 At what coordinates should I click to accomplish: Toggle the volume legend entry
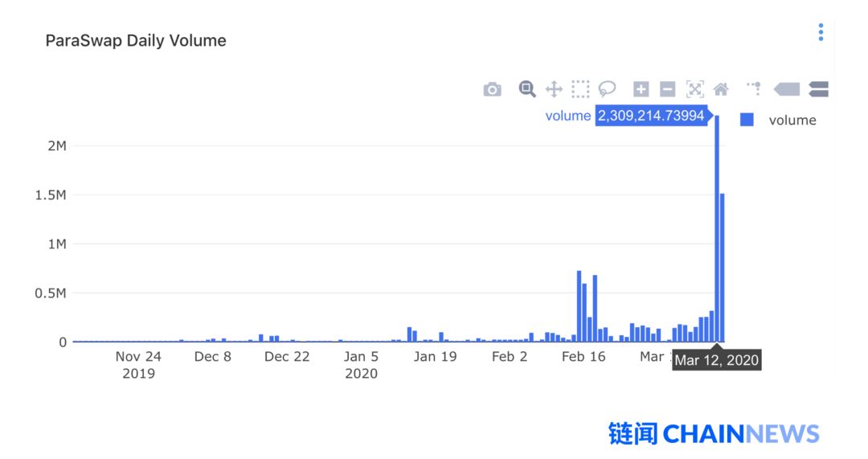click(x=778, y=120)
